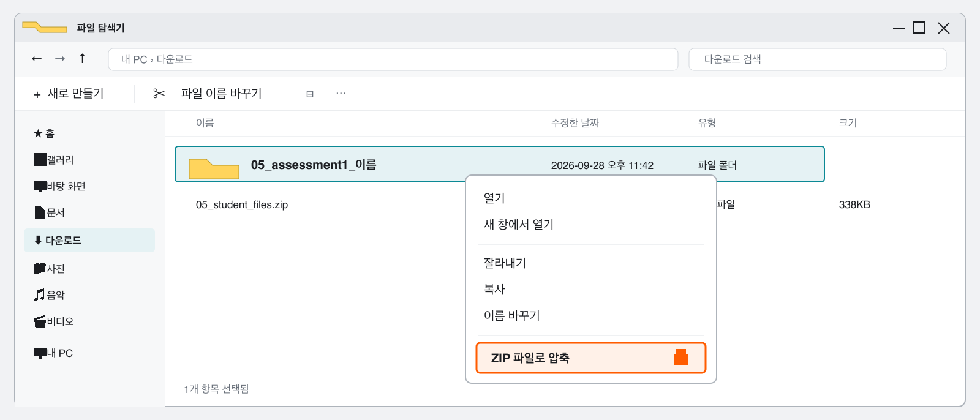Click the address bar path field

393,59
